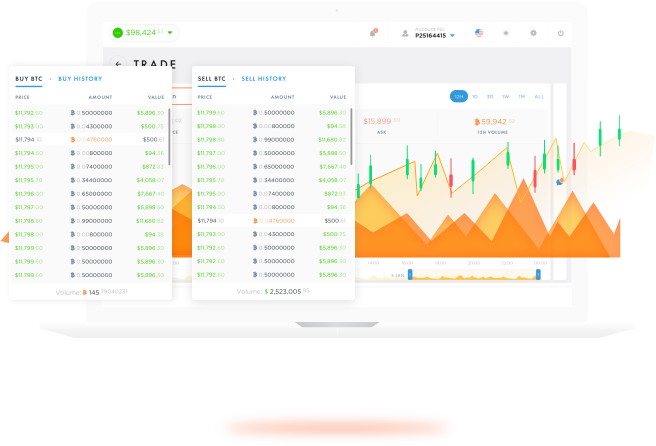The height and width of the screenshot is (446, 656).
Task: Select the 1D time range
Action: pos(476,96)
